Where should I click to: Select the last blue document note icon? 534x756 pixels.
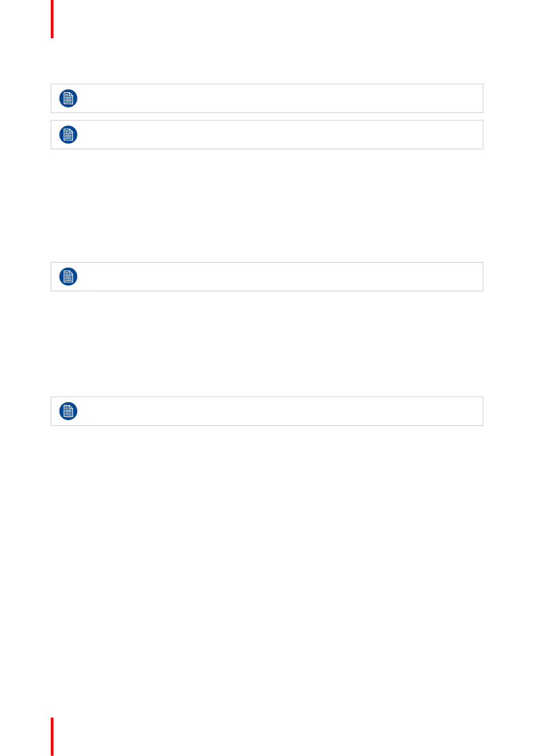68,411
